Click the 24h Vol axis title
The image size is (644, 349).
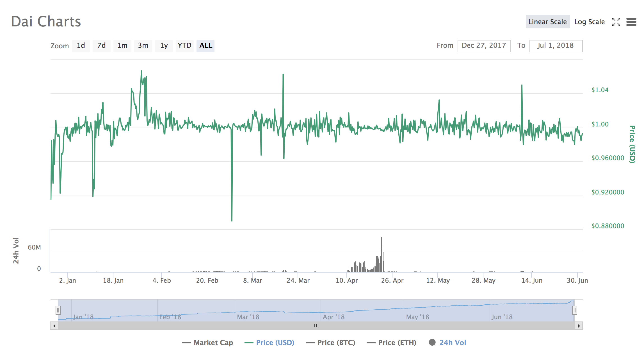16,251
